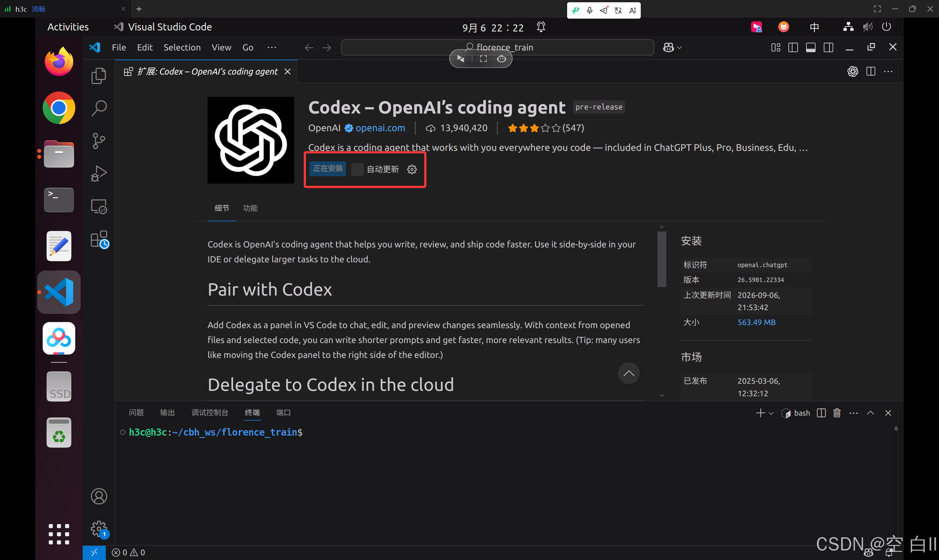Image resolution: width=939 pixels, height=560 pixels.
Task: Kill the bash terminal with trash icon
Action: (x=837, y=413)
